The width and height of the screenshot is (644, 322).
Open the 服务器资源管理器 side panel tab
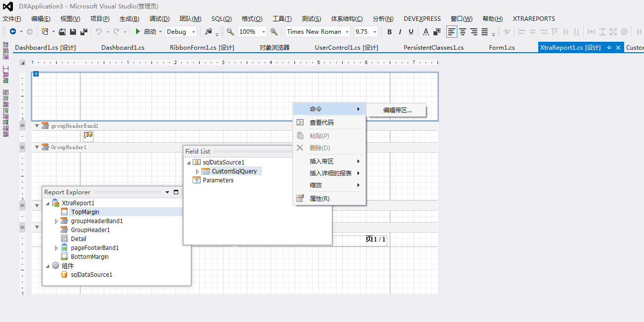[5, 113]
